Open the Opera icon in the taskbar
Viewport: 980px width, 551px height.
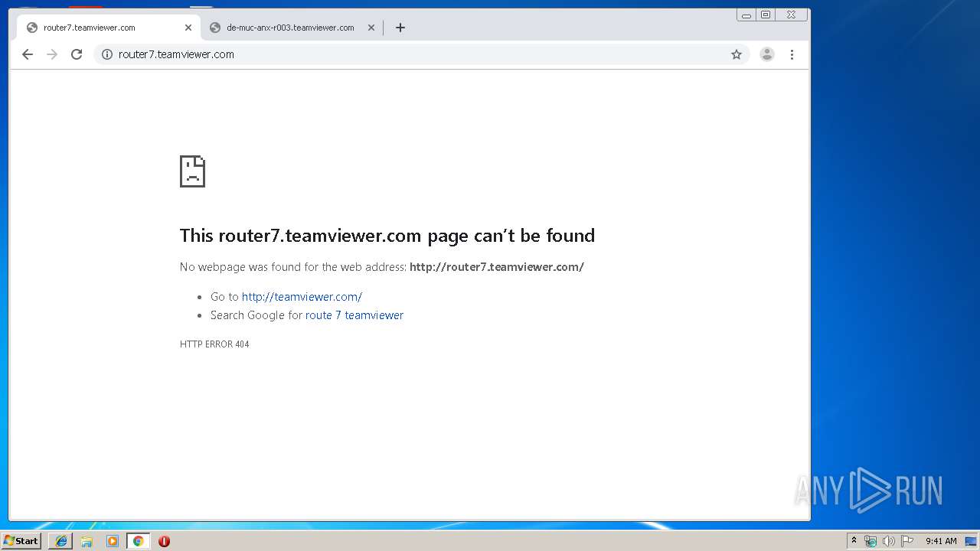164,541
